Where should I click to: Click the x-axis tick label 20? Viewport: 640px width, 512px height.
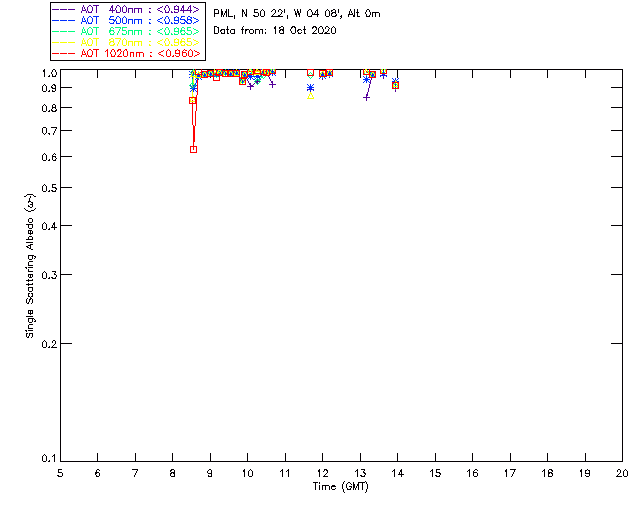point(622,473)
